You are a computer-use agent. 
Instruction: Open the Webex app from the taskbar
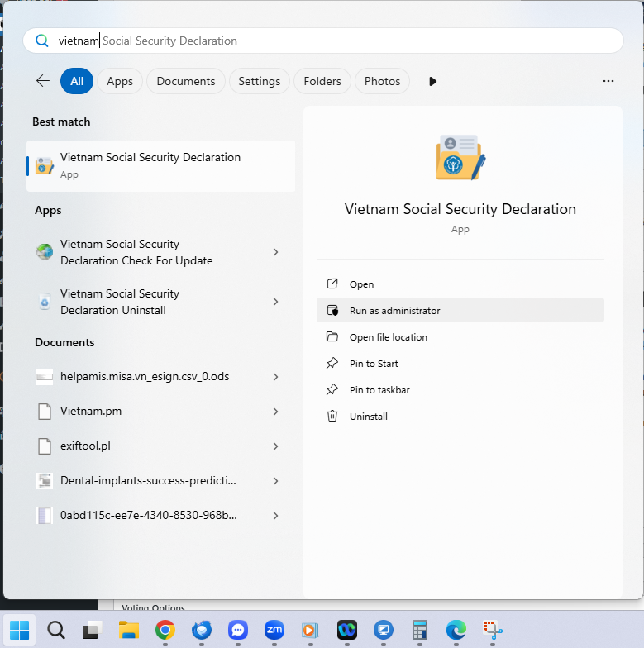[x=347, y=630]
